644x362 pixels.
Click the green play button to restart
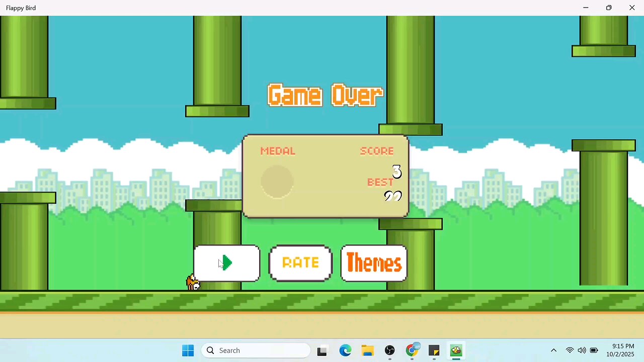tap(227, 263)
